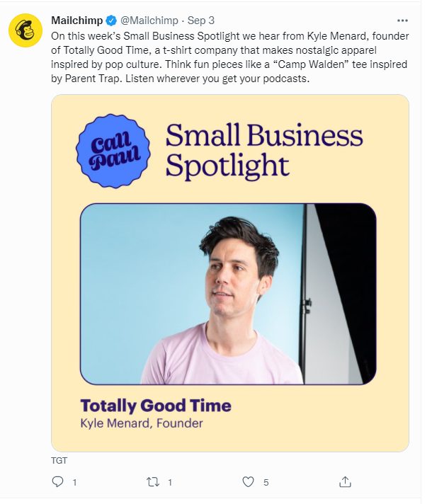Retweet the Small Business Spotlight post
The width and height of the screenshot is (432, 504).
pyautogui.click(x=153, y=482)
